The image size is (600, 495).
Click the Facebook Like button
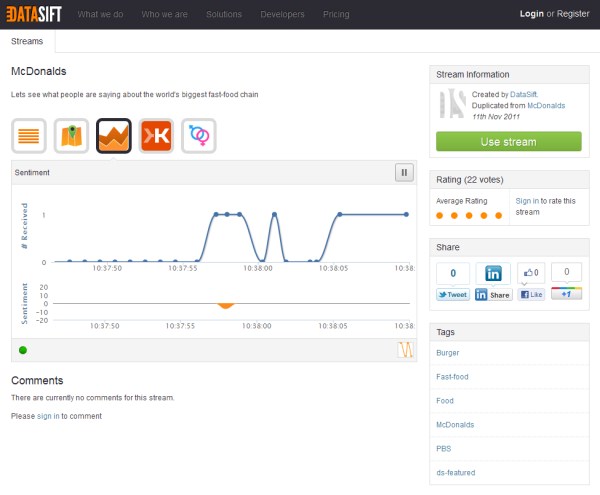tap(532, 294)
